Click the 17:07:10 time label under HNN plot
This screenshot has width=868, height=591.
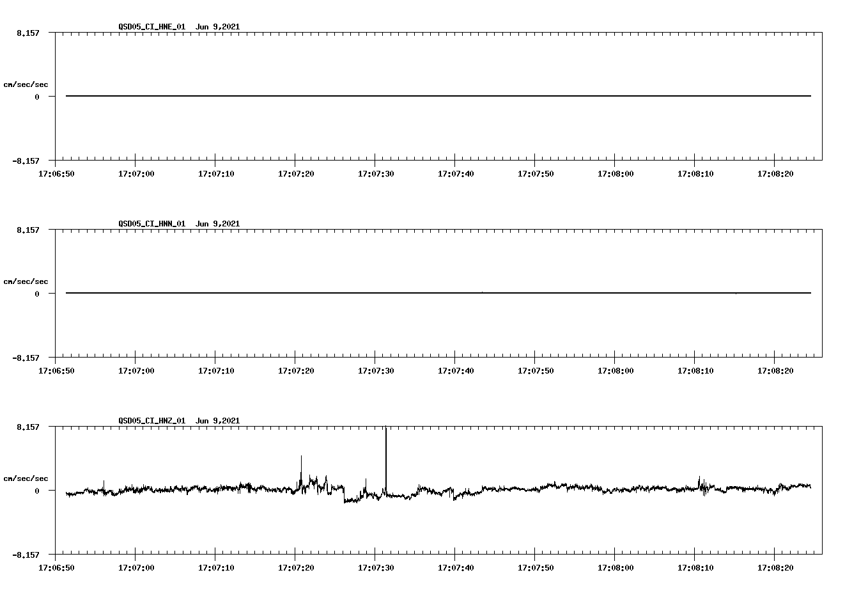(x=216, y=370)
